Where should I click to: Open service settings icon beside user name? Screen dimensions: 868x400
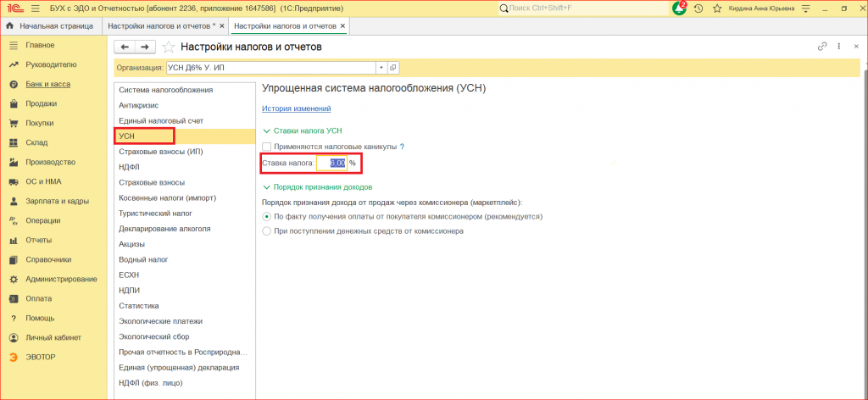click(805, 8)
